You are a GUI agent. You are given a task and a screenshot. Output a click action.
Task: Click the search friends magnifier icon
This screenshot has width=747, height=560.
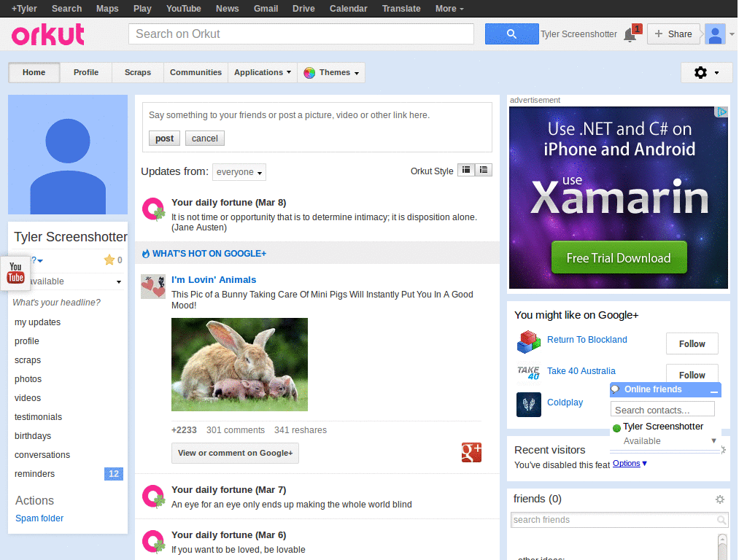point(721,520)
